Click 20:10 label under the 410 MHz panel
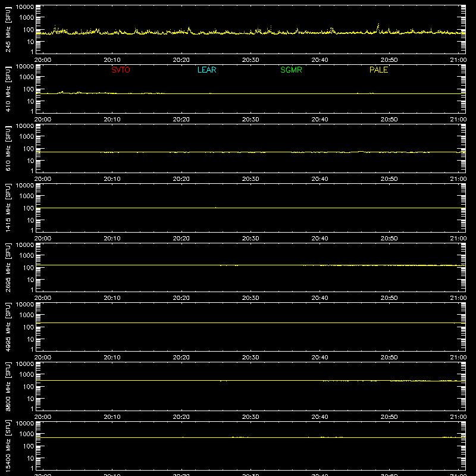Viewport: 476px width, 476px height. (x=112, y=120)
